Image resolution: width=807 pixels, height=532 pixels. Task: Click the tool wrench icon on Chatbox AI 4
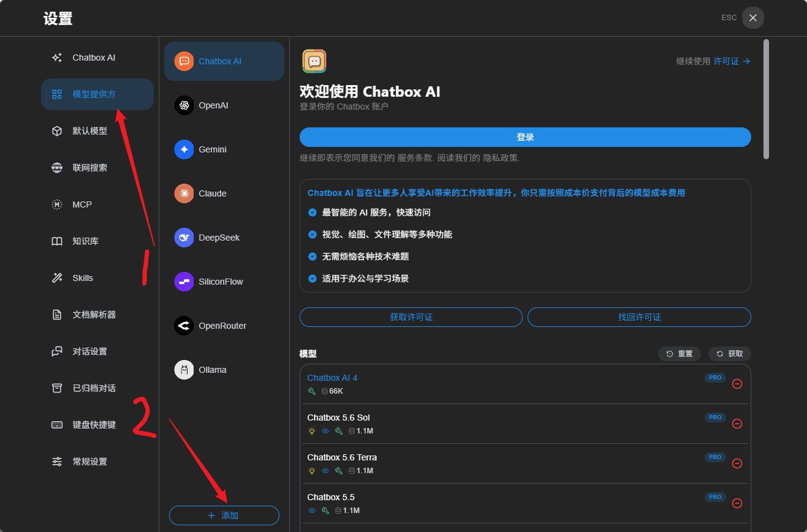pyautogui.click(x=312, y=391)
